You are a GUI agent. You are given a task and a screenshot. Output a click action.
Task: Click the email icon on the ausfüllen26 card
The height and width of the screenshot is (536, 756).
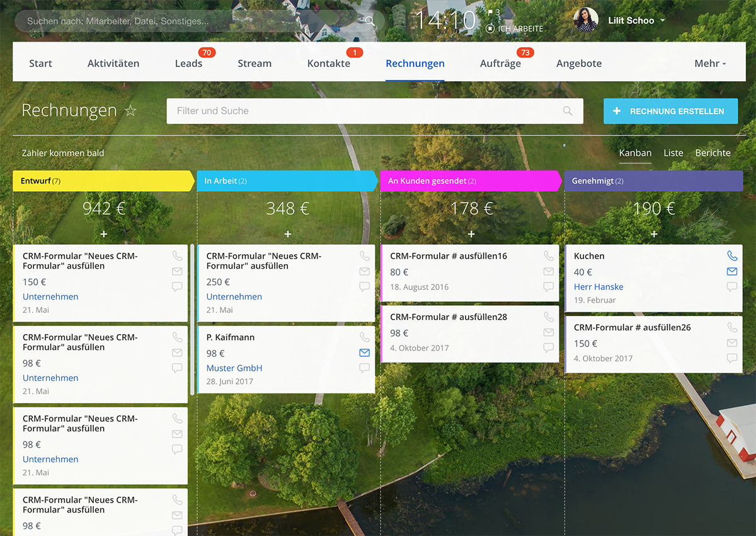tap(732, 343)
